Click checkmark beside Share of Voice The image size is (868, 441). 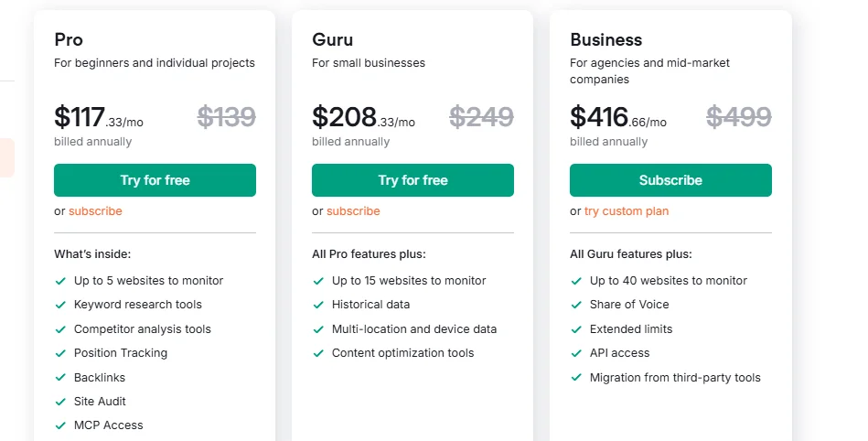coord(576,305)
